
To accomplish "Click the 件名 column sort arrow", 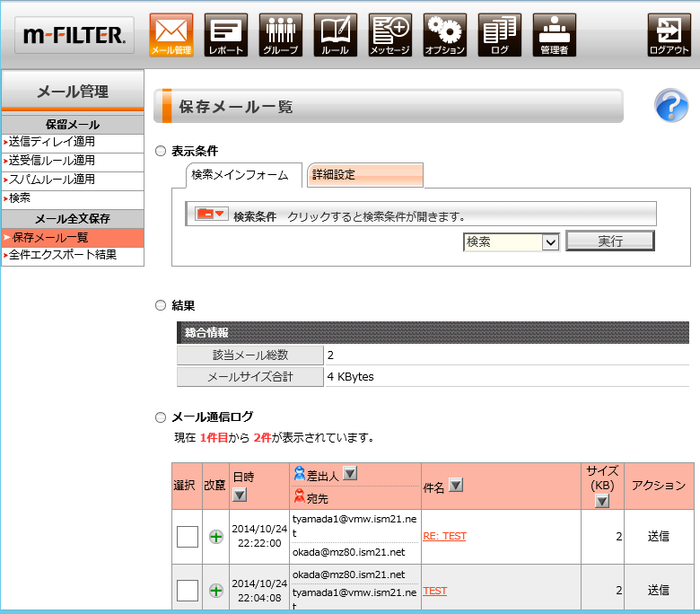I will (455, 486).
